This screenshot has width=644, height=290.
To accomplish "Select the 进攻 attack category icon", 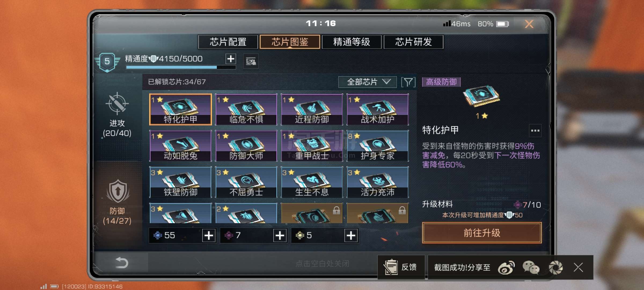I will 117,103.
